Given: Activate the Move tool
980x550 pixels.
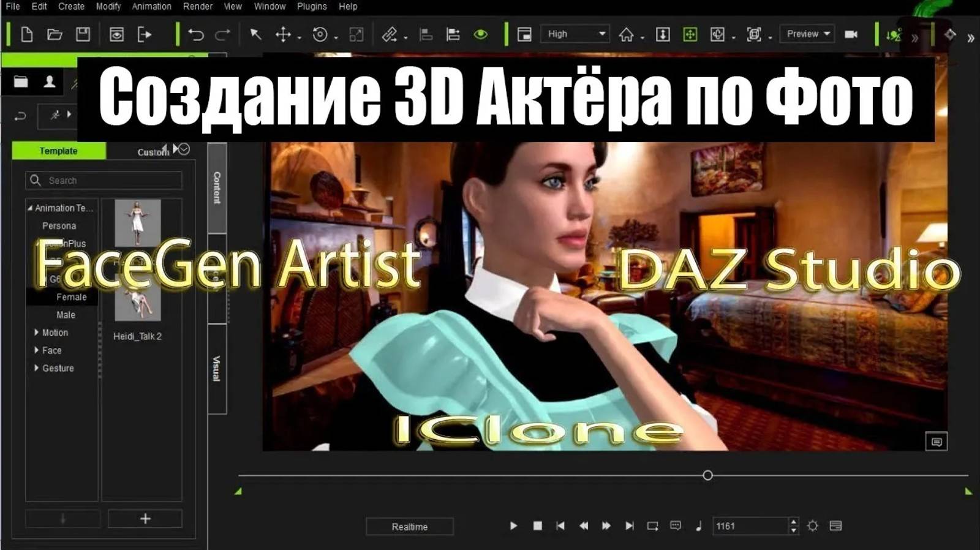Looking at the screenshot, I should click(283, 34).
